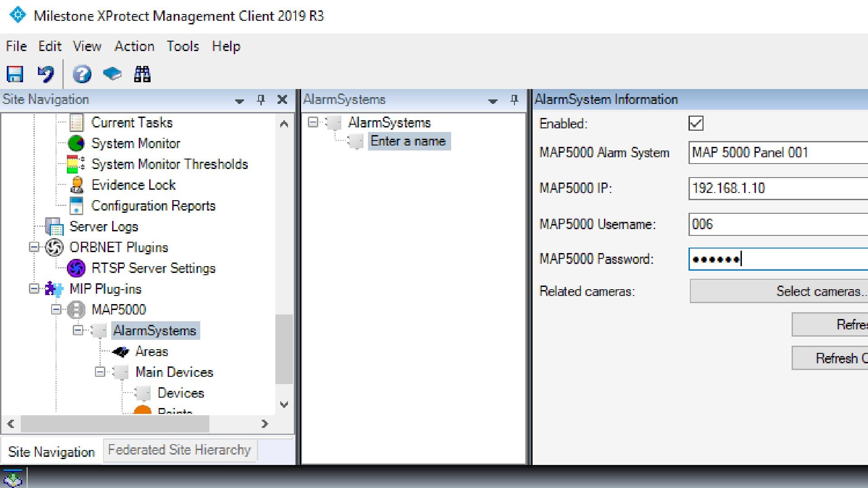
Task: Click the Milestone XProtect logo icon
Action: pyautogui.click(x=18, y=15)
